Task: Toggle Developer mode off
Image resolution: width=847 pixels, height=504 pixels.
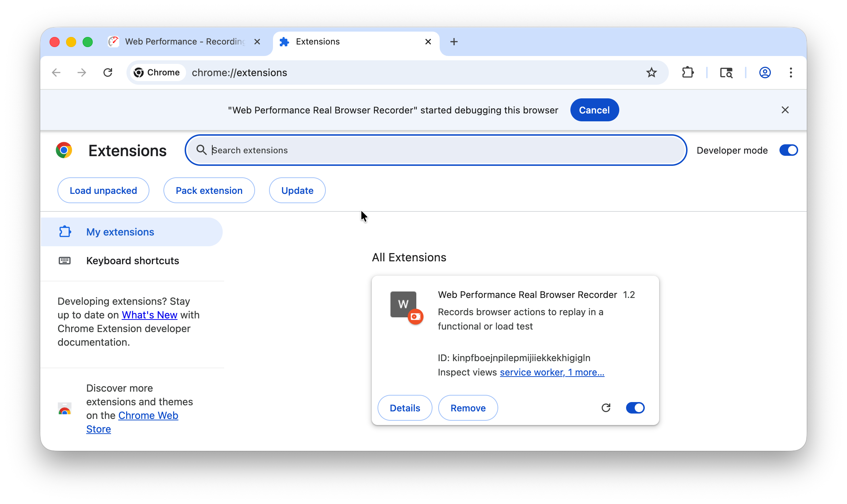Action: point(788,150)
